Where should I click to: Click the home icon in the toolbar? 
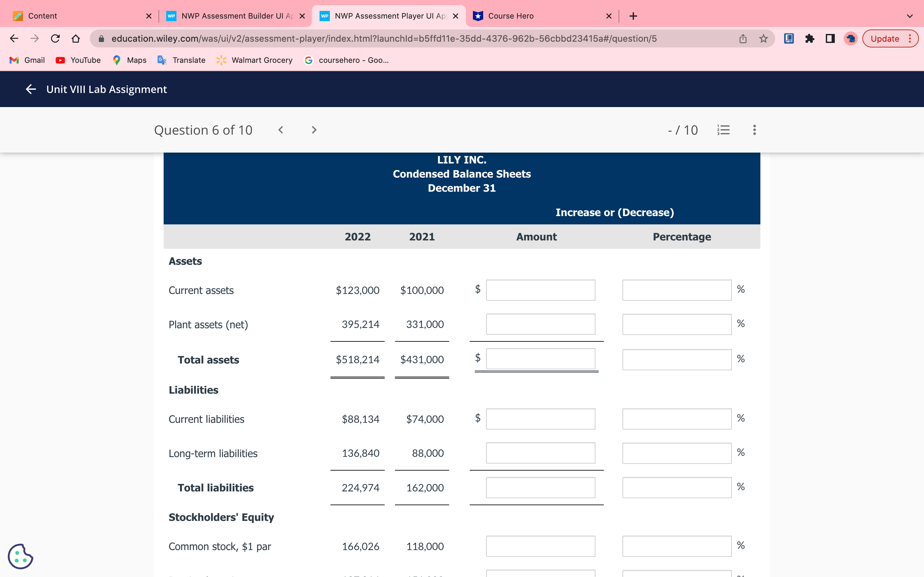tap(76, 38)
